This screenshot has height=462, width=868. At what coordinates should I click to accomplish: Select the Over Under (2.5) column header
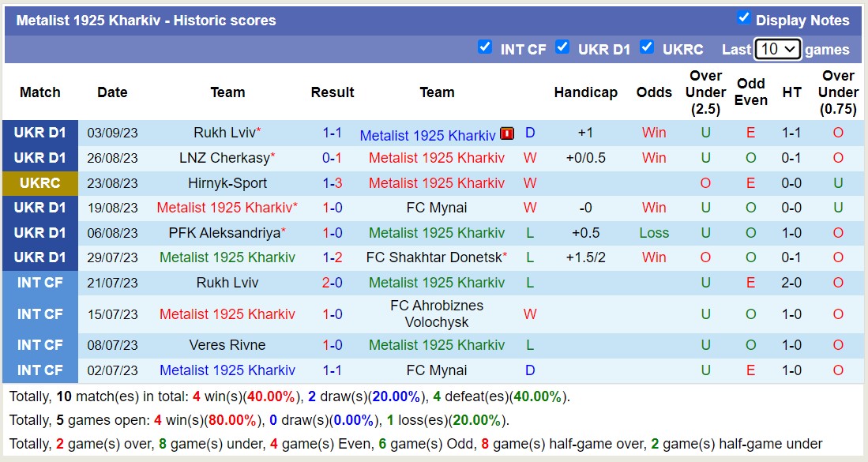coord(705,92)
